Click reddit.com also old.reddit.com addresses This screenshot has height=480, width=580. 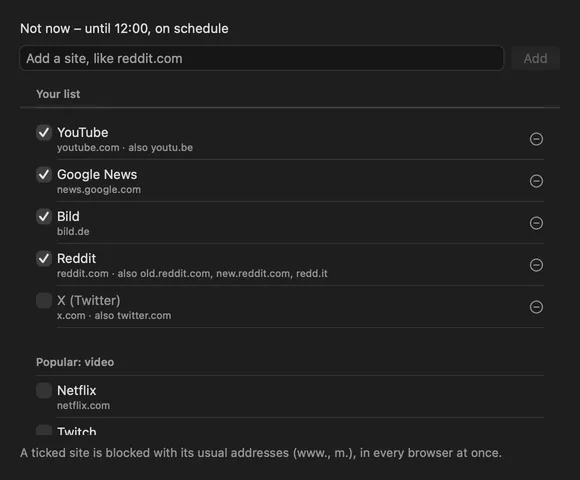pos(192,274)
